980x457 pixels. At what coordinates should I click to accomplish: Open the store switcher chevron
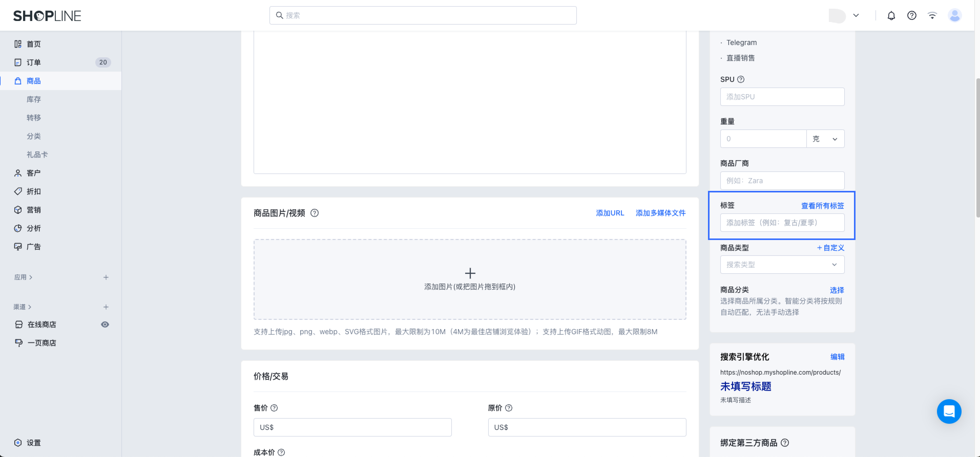[x=856, y=15]
